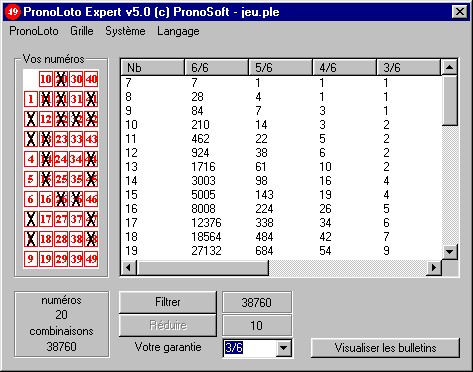Click the box showing 10 beside Réduire
Image resolution: width=473 pixels, height=372 pixels.
click(x=257, y=325)
